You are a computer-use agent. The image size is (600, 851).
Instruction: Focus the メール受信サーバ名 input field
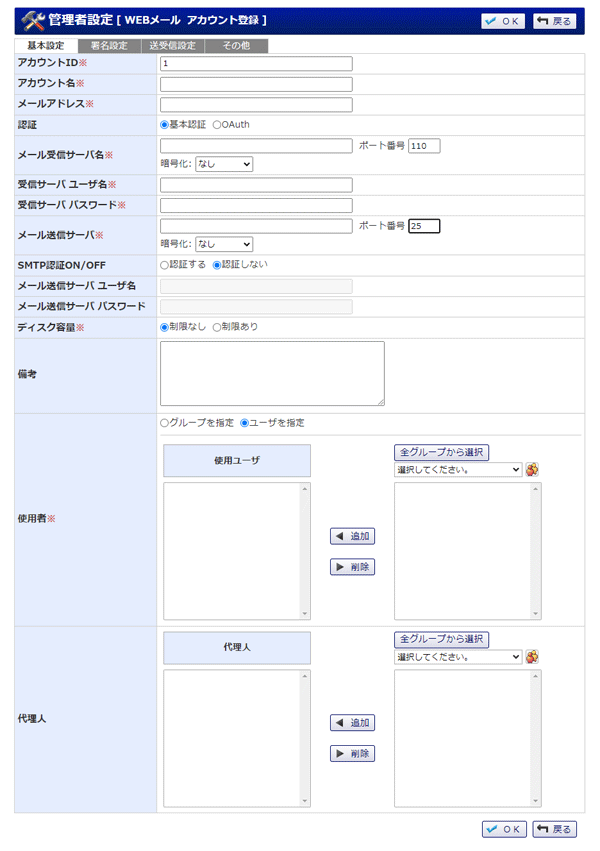(256, 145)
